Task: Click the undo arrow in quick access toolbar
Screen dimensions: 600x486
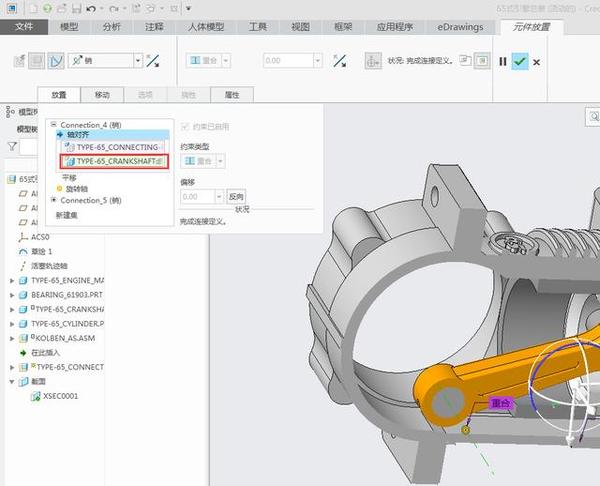Action: (x=91, y=8)
